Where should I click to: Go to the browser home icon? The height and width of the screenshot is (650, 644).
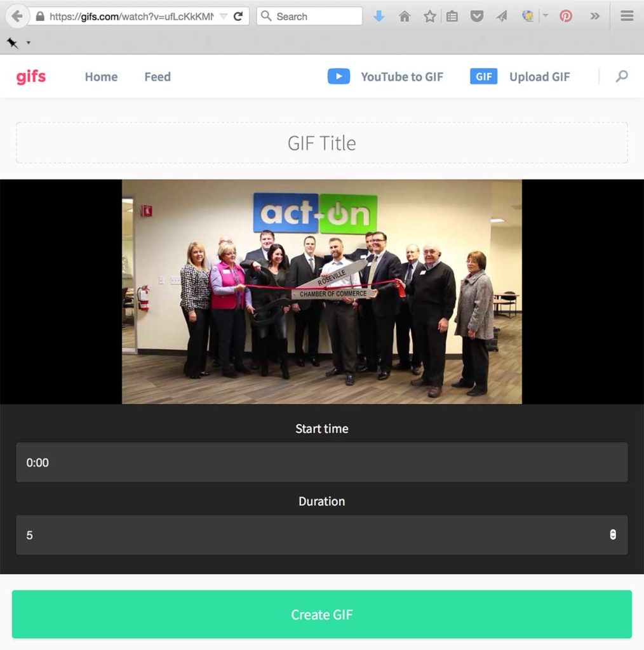click(x=405, y=17)
